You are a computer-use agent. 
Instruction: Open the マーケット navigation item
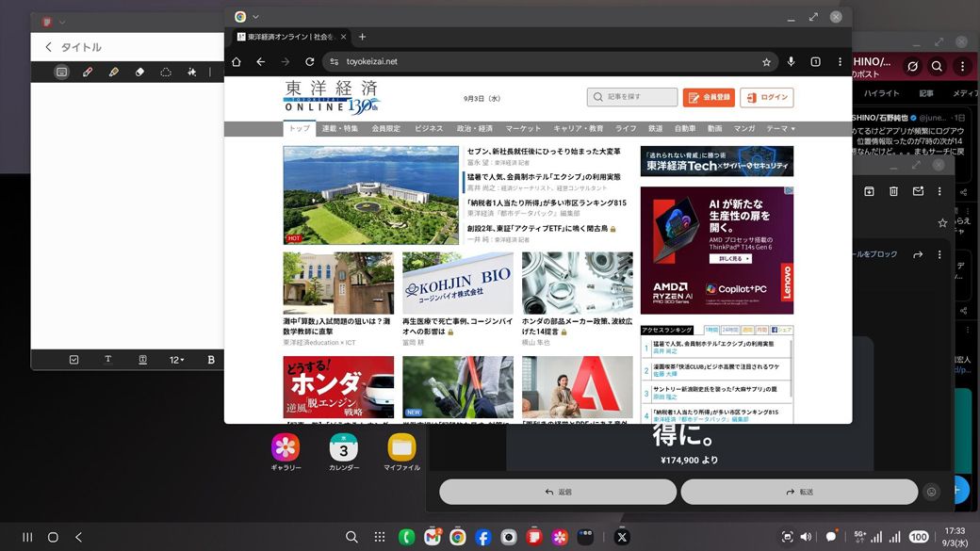[523, 128]
